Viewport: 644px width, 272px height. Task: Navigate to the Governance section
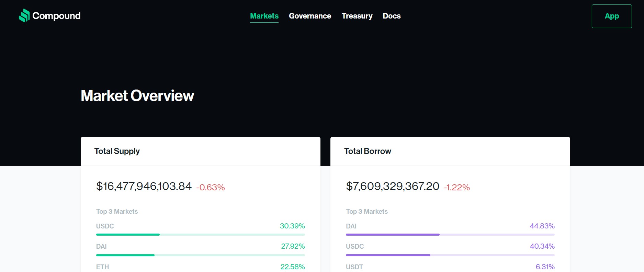(310, 16)
